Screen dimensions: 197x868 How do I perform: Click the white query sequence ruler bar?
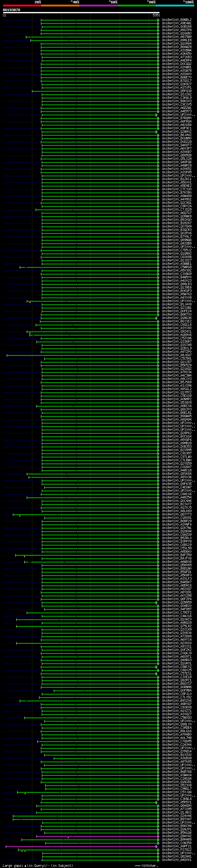point(81,12)
